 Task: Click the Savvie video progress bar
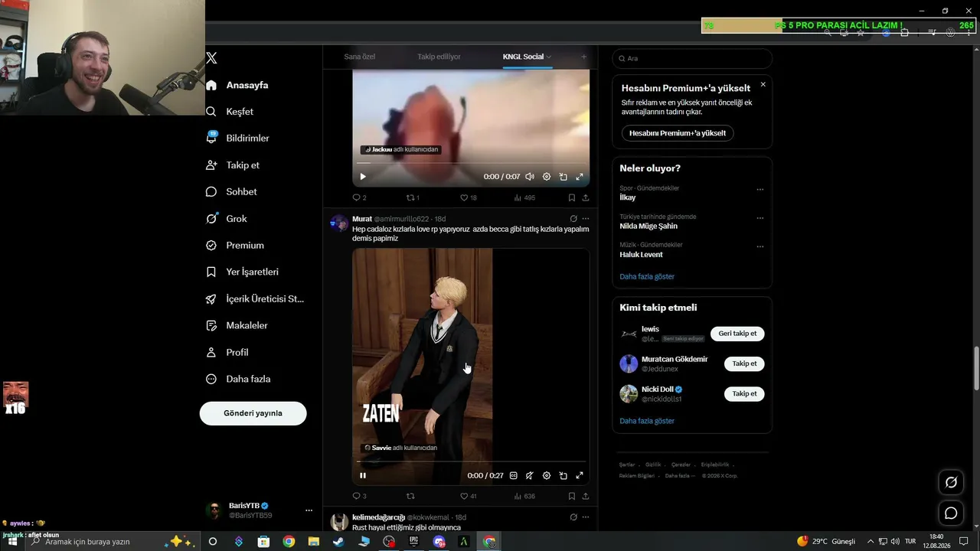click(471, 461)
